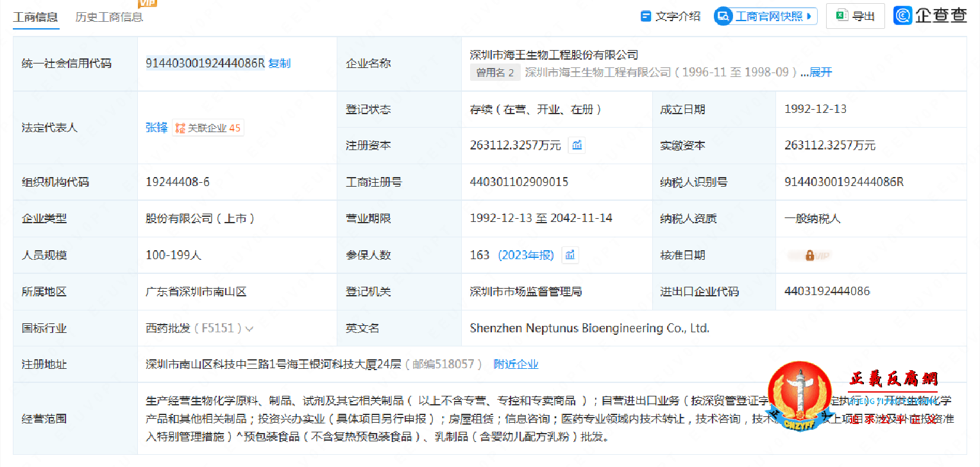This screenshot has height=467, width=980.
Task: Click the 关联企业 45 badge icon
Action: [208, 128]
